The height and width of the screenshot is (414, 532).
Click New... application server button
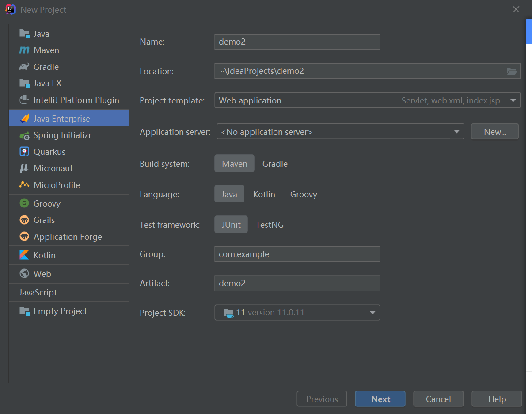494,132
